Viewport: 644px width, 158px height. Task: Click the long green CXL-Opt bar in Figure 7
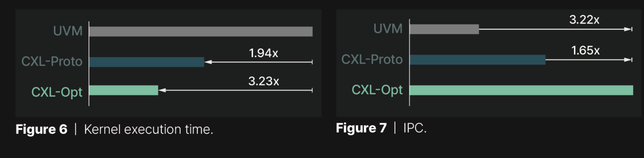(x=521, y=90)
